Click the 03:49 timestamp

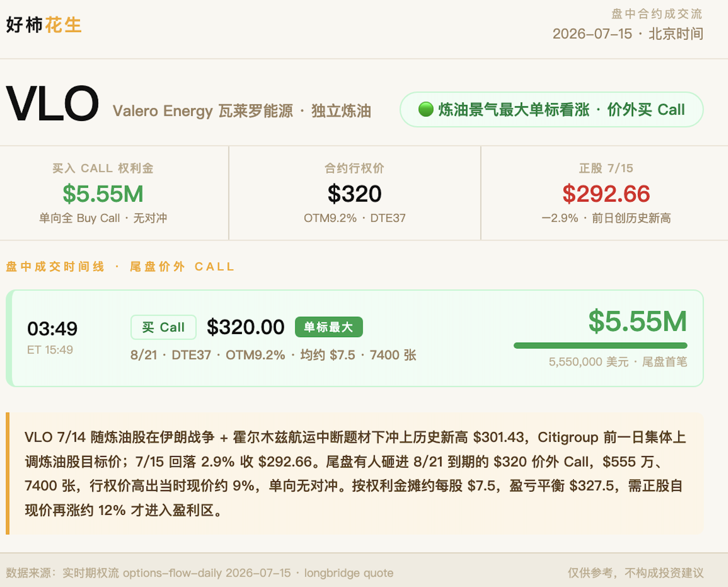[x=52, y=329]
